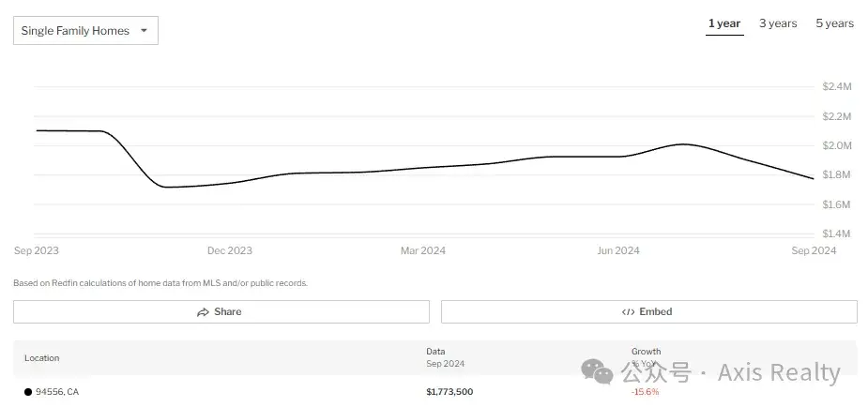
Task: Click the -15.6% growth figure
Action: (645, 392)
